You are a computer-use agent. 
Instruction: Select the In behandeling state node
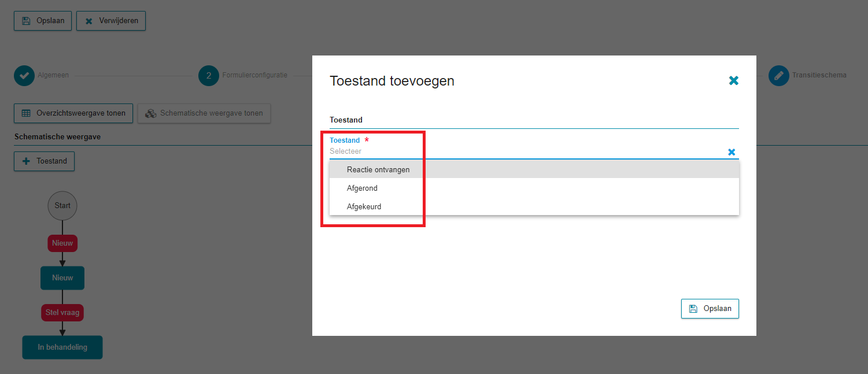(62, 347)
